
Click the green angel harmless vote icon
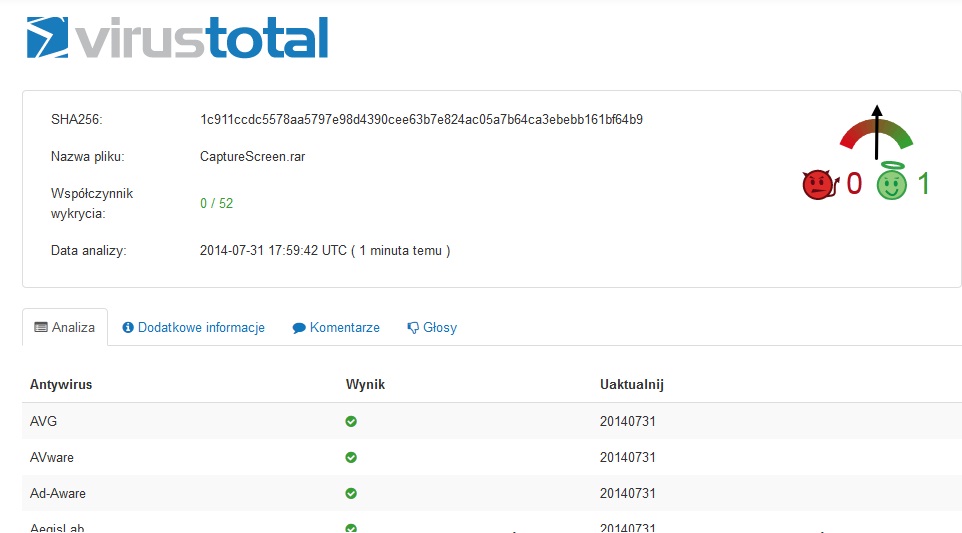(891, 181)
